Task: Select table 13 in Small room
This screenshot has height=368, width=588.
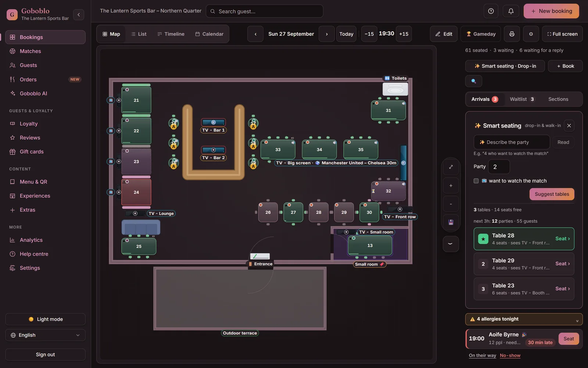Action: click(x=370, y=245)
